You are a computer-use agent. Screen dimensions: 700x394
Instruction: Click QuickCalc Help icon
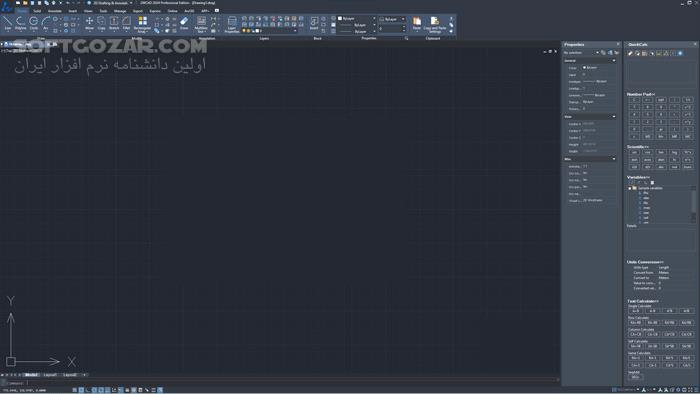[x=680, y=53]
